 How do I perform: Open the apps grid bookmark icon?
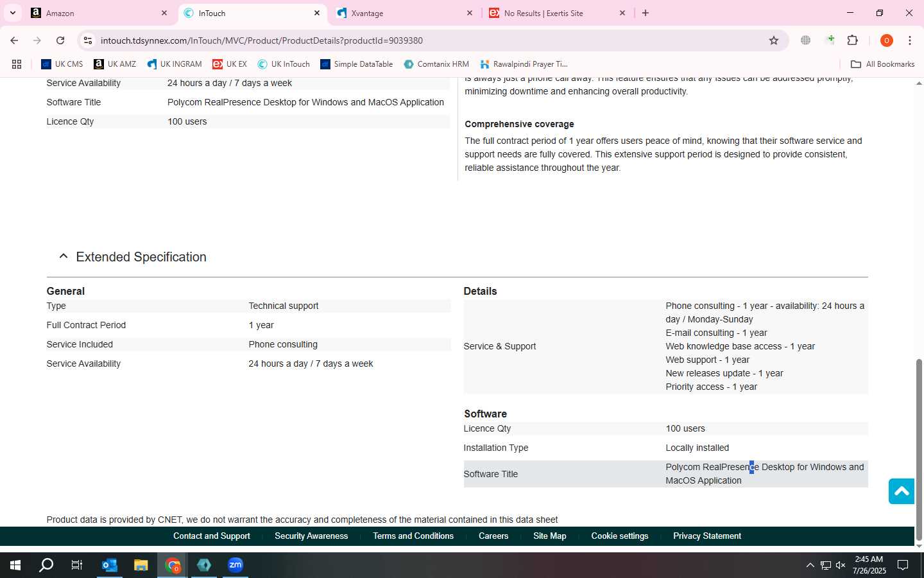pyautogui.click(x=17, y=64)
